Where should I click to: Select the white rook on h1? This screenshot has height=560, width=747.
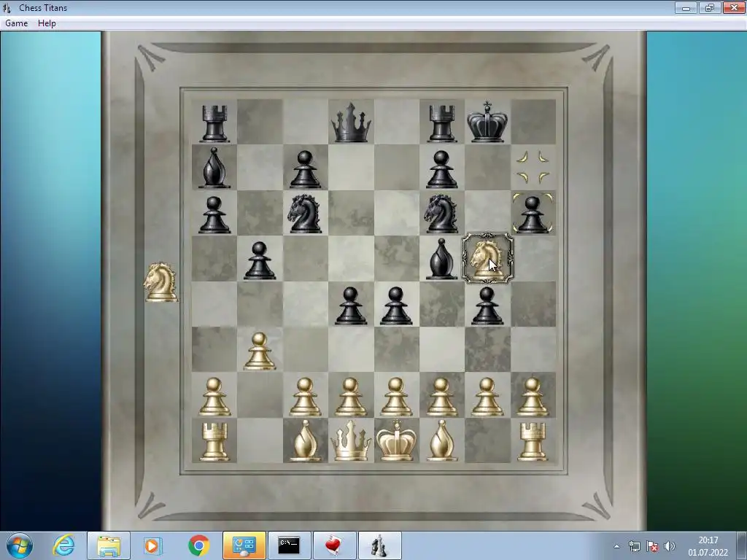[x=533, y=441]
